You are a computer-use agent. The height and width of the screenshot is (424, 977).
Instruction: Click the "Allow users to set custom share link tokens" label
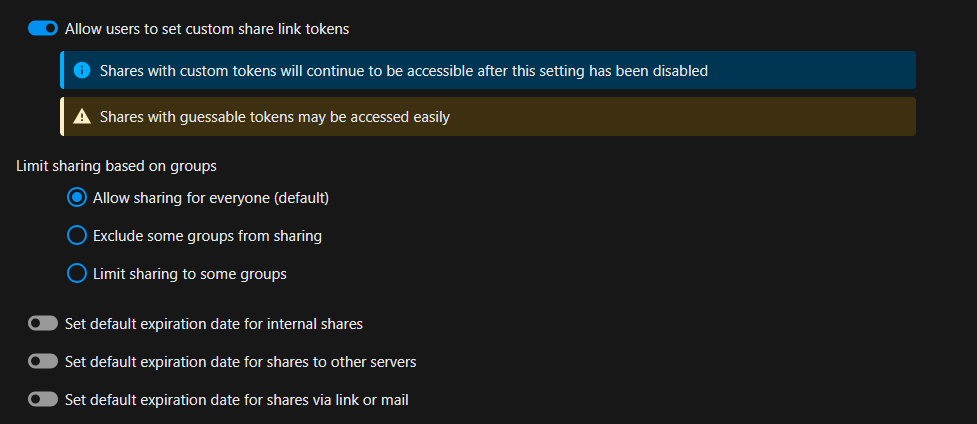tap(207, 29)
